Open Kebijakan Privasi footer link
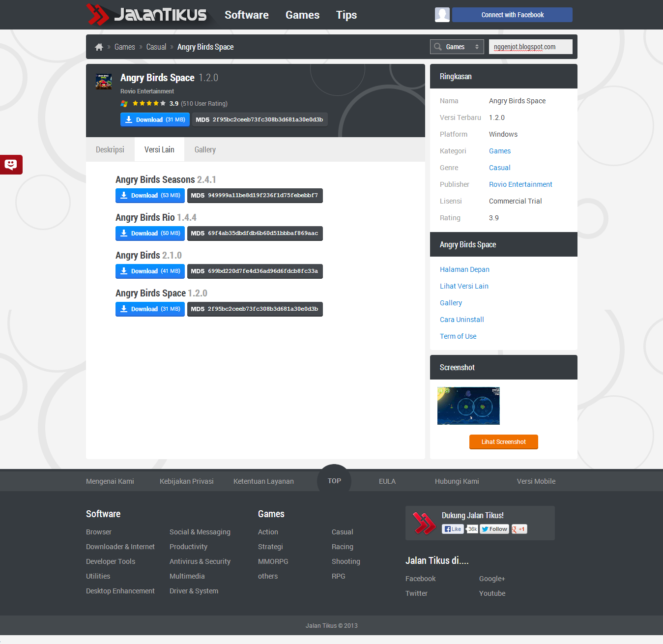 tap(187, 481)
